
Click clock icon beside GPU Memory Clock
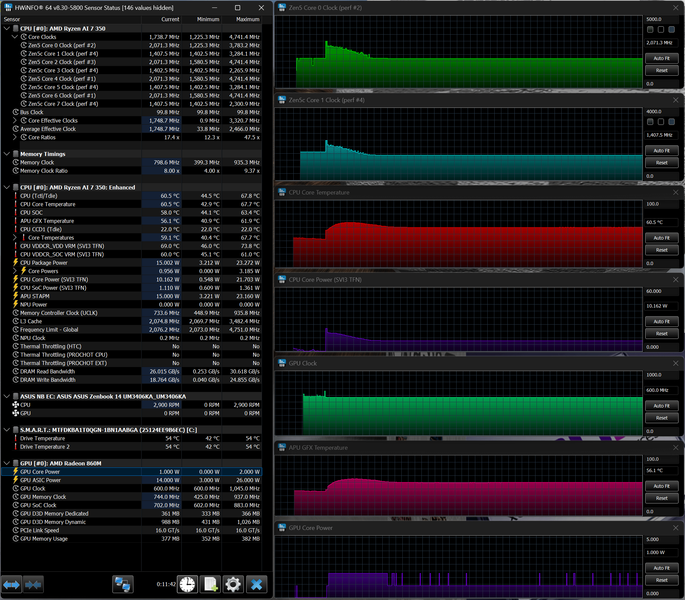(16, 497)
